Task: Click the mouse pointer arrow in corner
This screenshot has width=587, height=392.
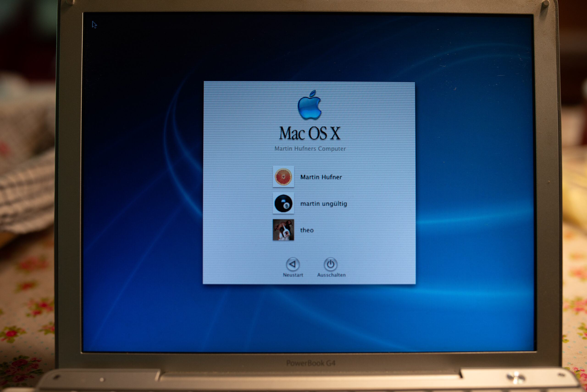Action: pyautogui.click(x=94, y=24)
